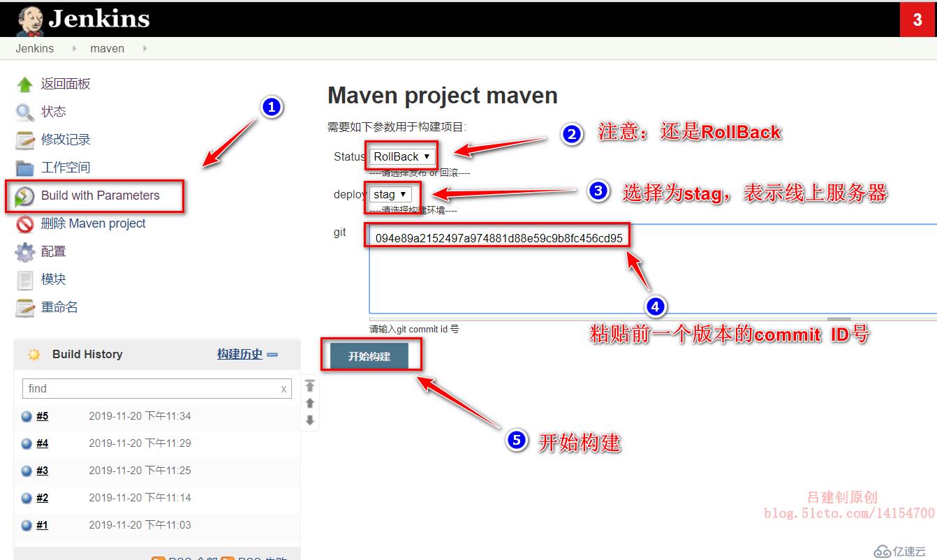Image resolution: width=937 pixels, height=560 pixels.
Task: Click the document icon beside 模块
Action: 24,280
